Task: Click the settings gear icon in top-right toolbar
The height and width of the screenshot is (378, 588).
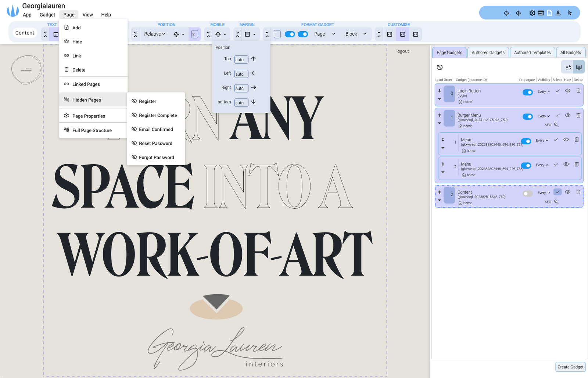Action: coord(532,13)
